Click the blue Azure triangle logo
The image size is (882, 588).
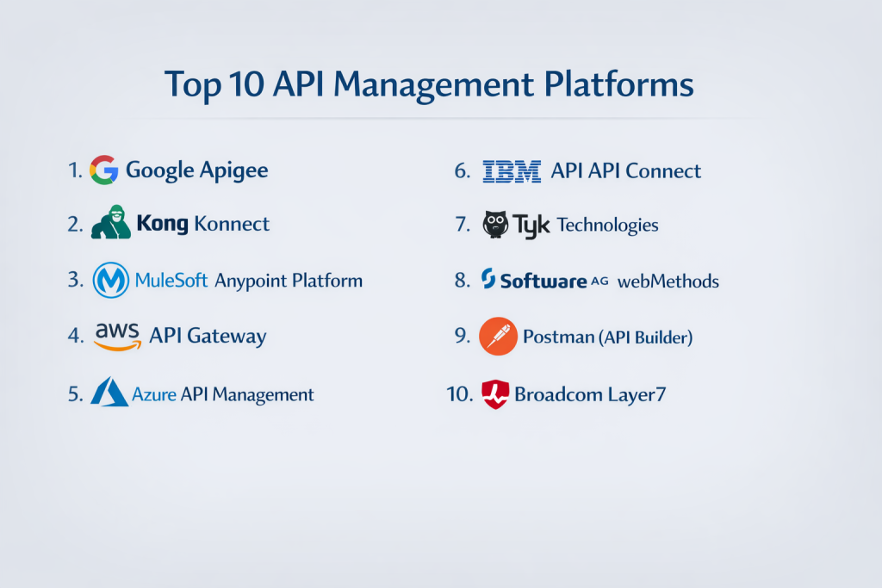(109, 393)
